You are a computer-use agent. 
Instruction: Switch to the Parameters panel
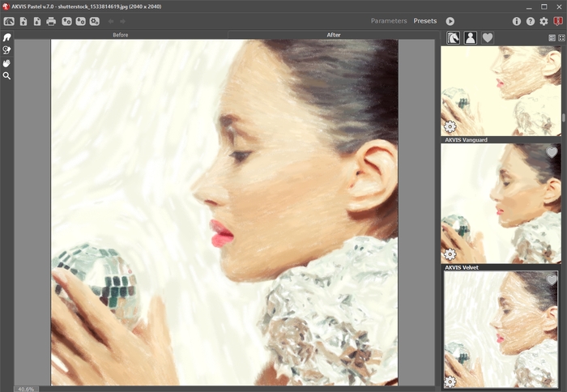[389, 21]
